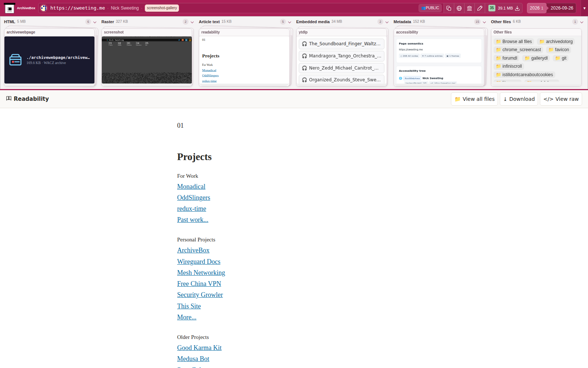Select the 2026 year snapshot pill

pyautogui.click(x=536, y=8)
